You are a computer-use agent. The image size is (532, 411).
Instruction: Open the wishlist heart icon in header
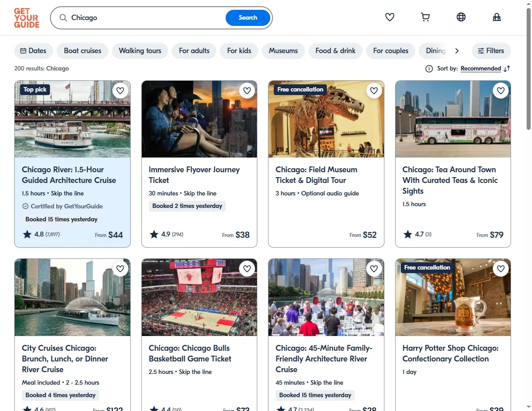pos(389,17)
